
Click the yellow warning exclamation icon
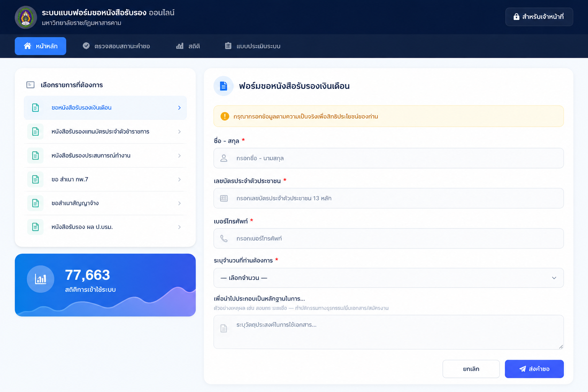tap(225, 116)
